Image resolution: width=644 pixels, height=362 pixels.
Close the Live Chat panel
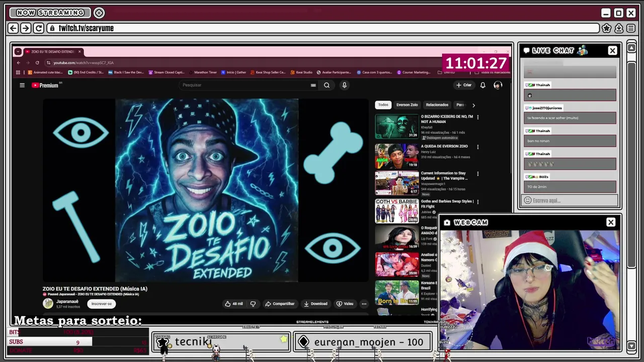[612, 51]
